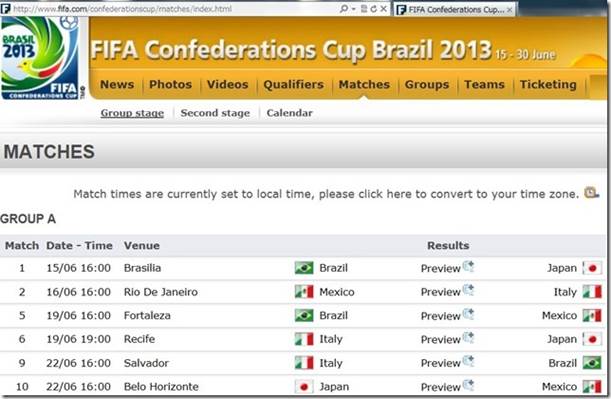Select the Group stage link

[132, 113]
